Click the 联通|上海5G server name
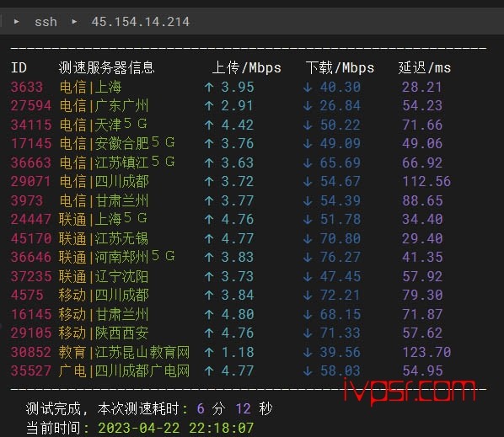Viewport: 504px width, 437px height. pos(103,219)
